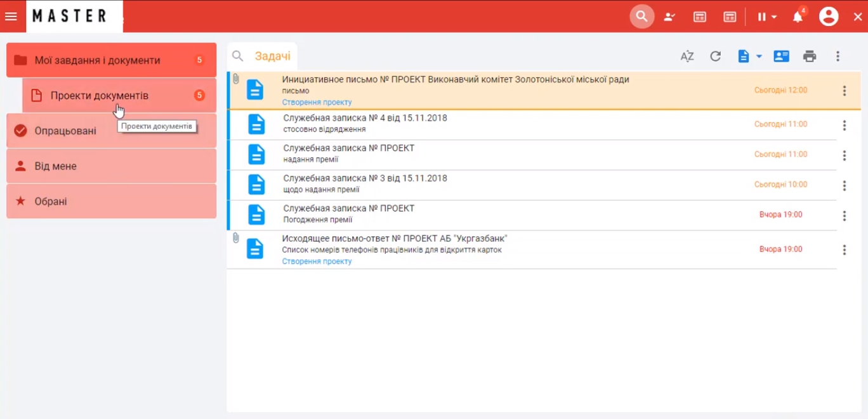Image resolution: width=868 pixels, height=419 pixels.
Task: Click document icon of Инициативное письмо row
Action: pyautogui.click(x=255, y=90)
